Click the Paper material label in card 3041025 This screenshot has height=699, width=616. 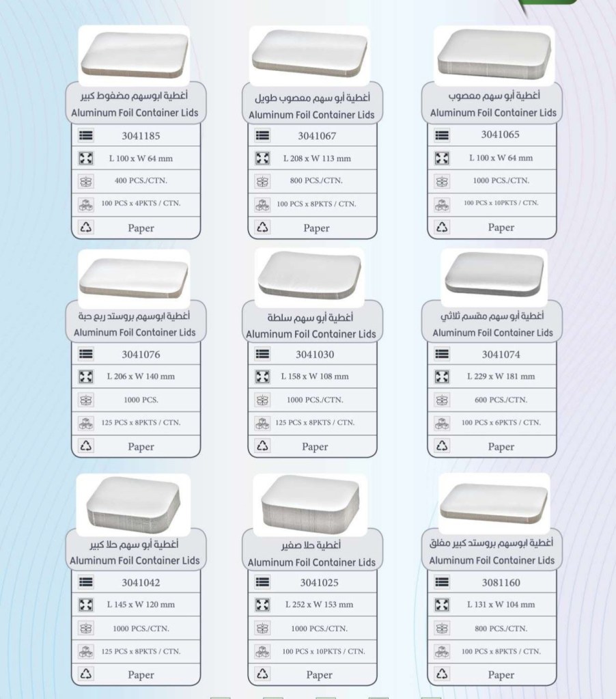pyautogui.click(x=319, y=674)
